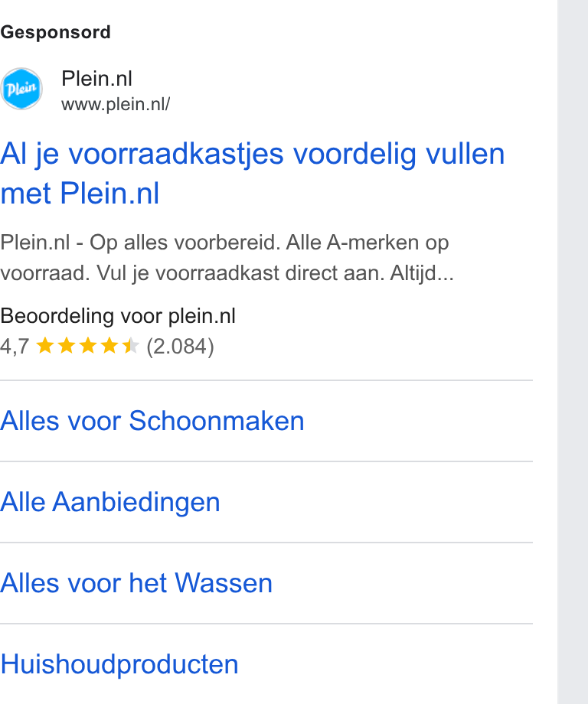Open the Alle Aanbiedingen sitelink

(x=110, y=502)
